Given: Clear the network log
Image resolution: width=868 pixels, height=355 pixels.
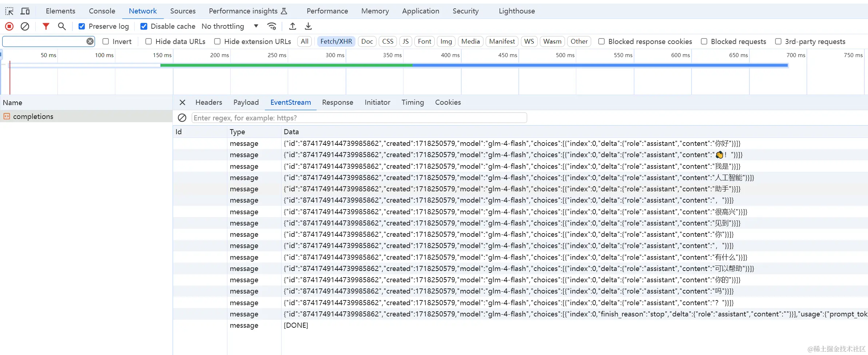Looking at the screenshot, I should coord(25,26).
